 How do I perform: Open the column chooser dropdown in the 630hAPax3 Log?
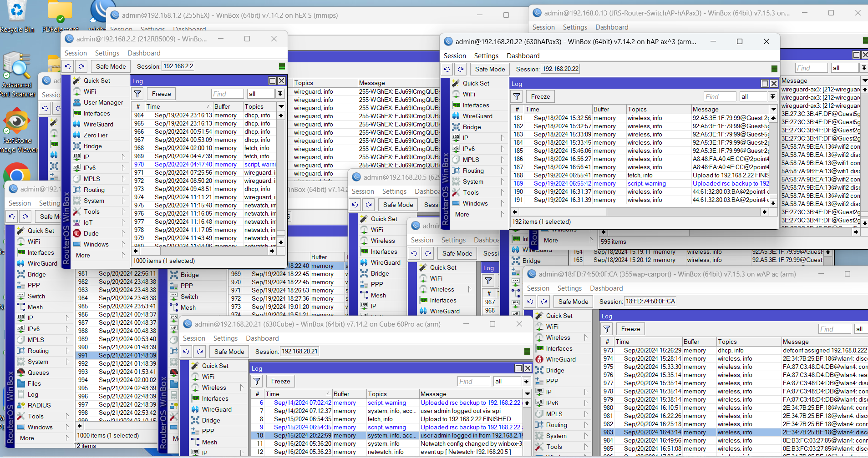(x=773, y=109)
